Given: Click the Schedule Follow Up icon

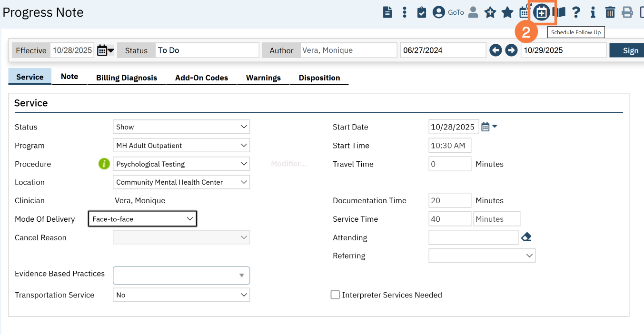Looking at the screenshot, I should tap(541, 12).
